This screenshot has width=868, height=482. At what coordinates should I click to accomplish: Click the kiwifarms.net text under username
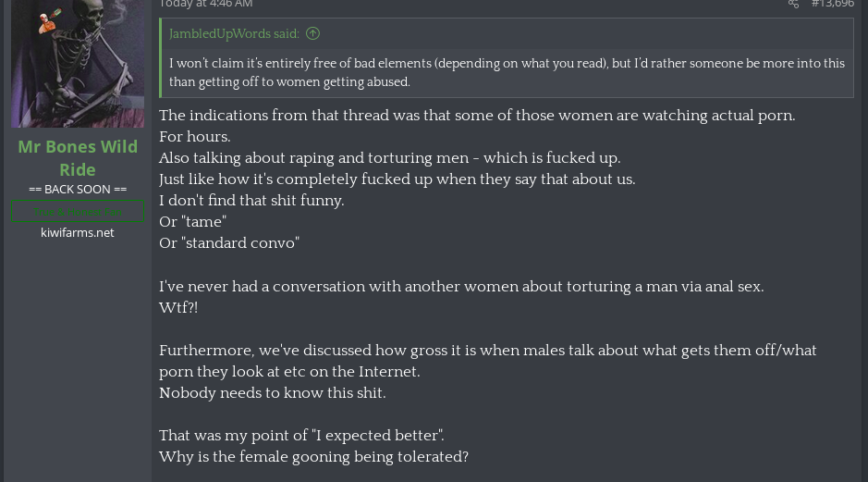[78, 233]
